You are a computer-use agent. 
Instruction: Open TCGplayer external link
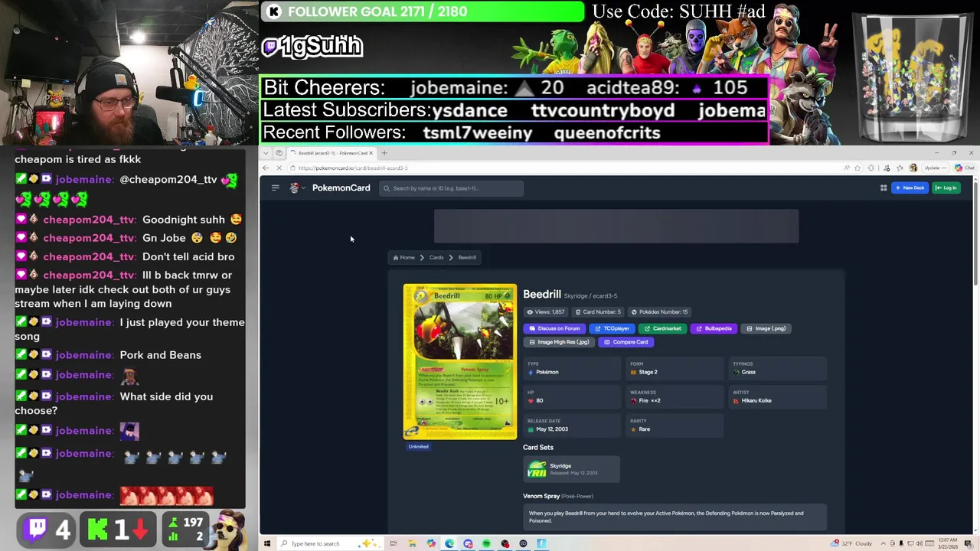point(612,329)
